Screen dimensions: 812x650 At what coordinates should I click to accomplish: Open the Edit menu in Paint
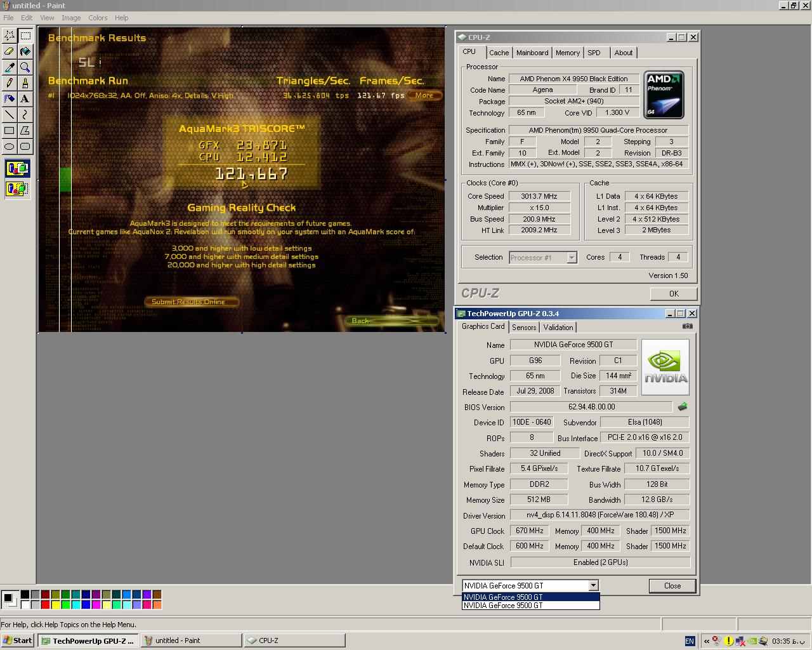(x=27, y=18)
